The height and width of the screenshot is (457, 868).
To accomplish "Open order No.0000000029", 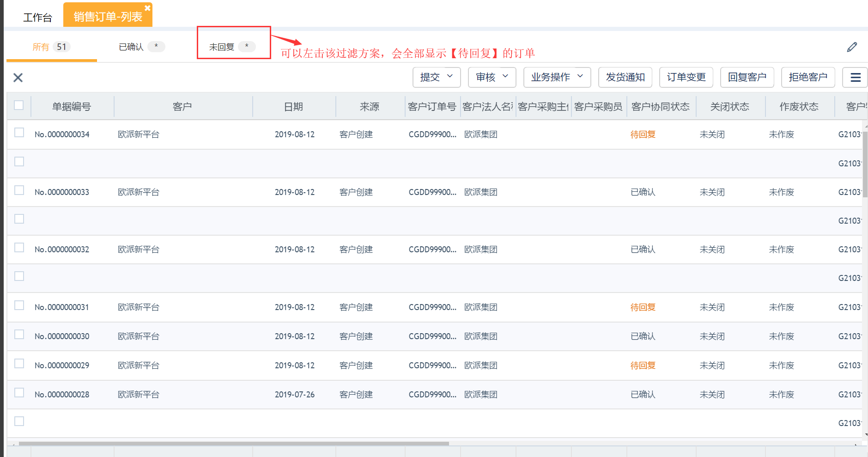I will [62, 366].
